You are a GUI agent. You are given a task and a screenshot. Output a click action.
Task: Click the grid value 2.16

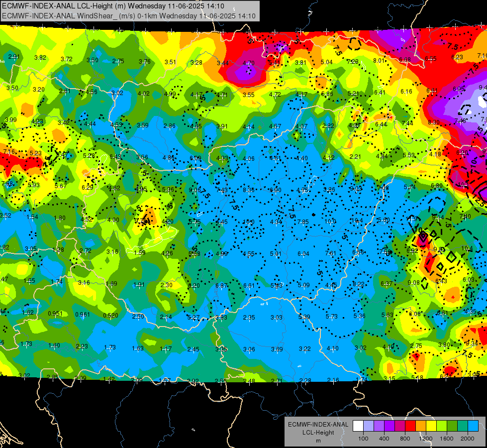[333, 380]
